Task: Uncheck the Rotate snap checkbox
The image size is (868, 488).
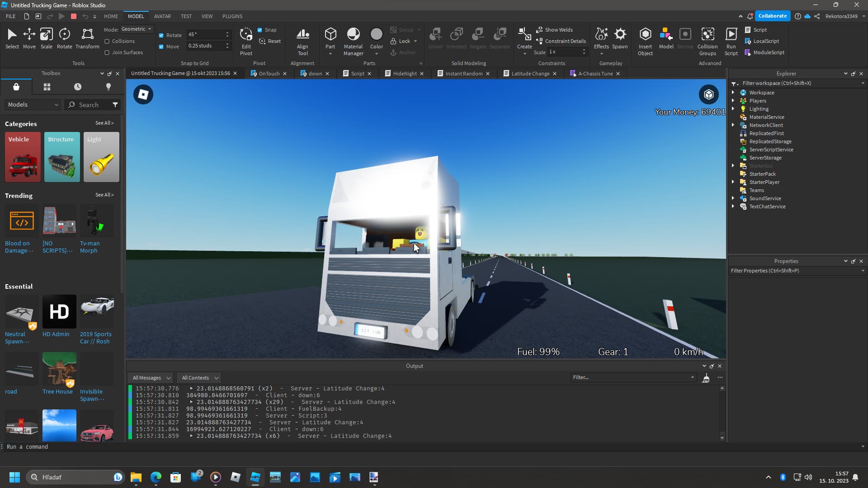Action: [161, 35]
